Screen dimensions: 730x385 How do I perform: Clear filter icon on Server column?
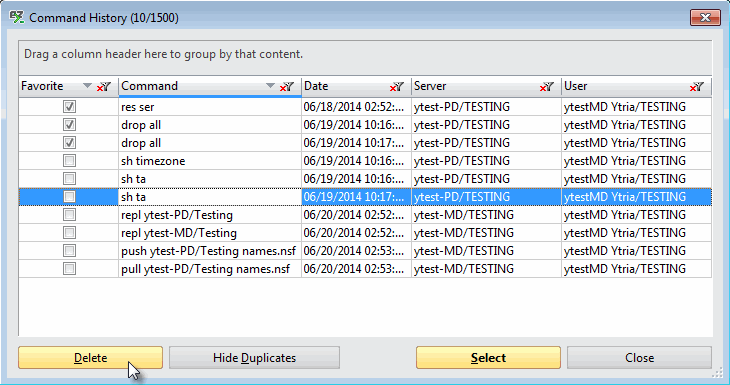[x=547, y=87]
